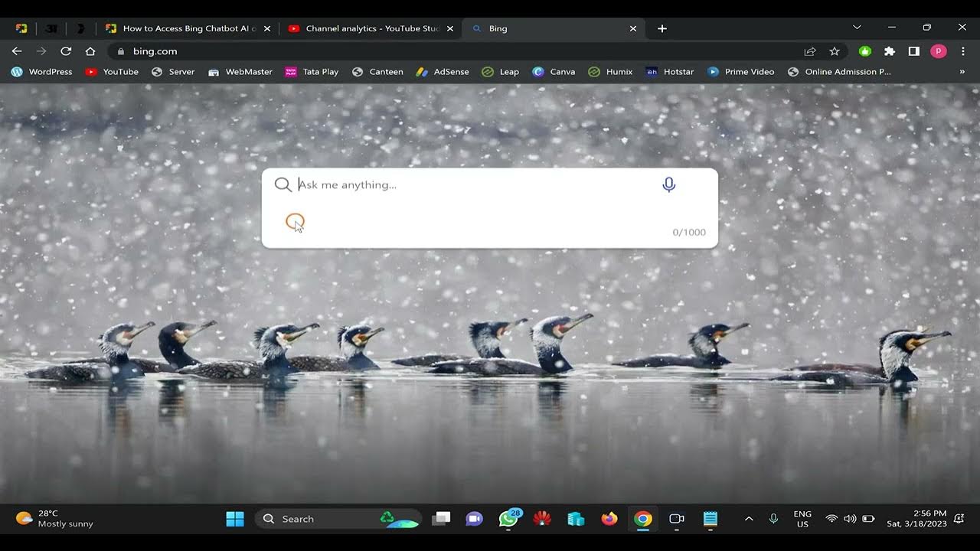This screenshot has height=551, width=980.
Task: Show hidden system tray icons
Action: (749, 519)
